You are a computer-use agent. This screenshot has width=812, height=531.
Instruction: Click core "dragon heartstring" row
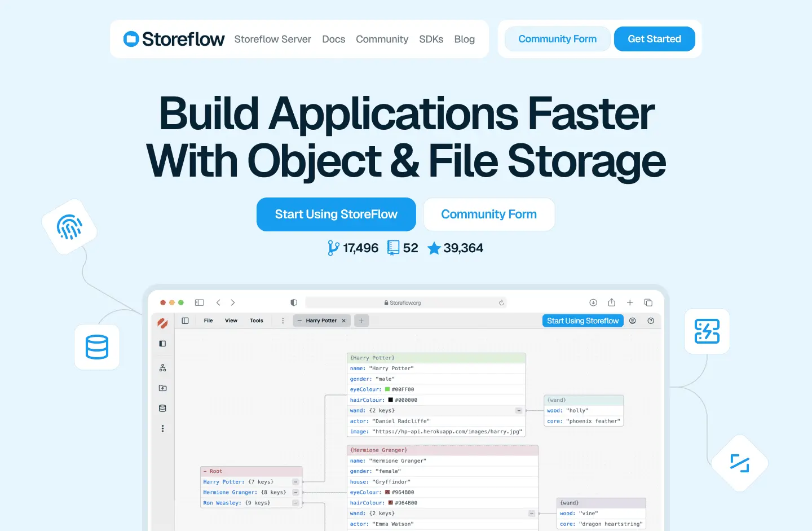pos(601,524)
